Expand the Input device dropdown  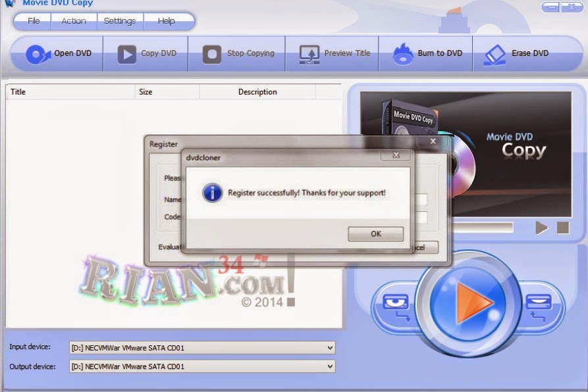coord(330,348)
